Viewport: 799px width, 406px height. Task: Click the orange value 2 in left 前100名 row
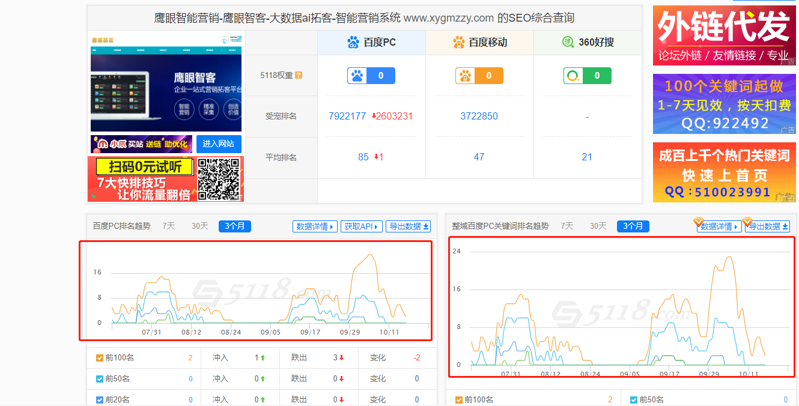click(190, 358)
